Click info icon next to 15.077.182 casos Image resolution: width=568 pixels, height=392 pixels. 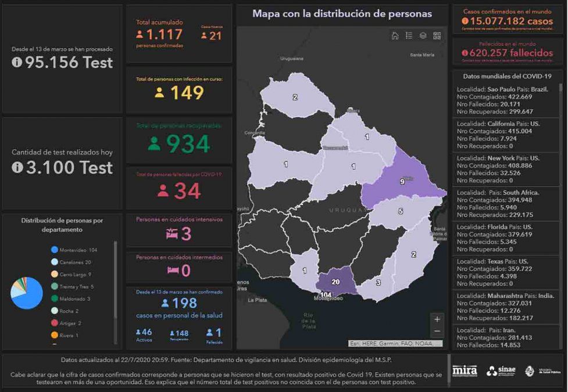point(465,21)
